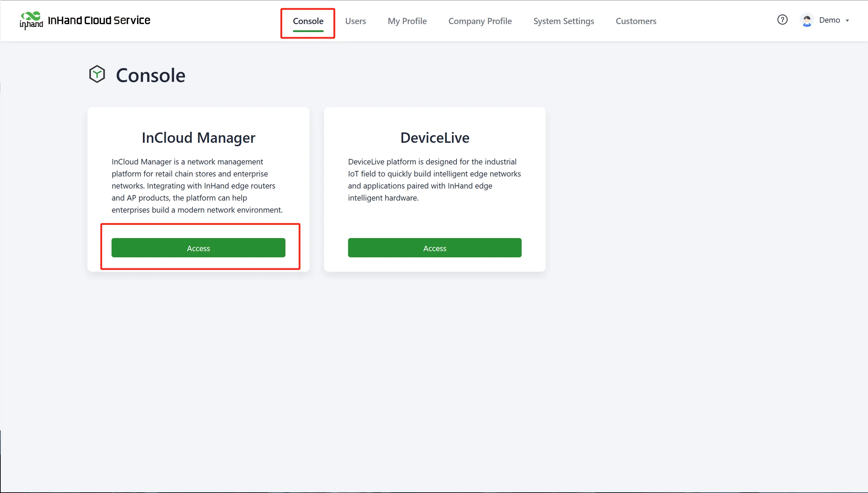Image resolution: width=868 pixels, height=493 pixels.
Task: Open the help question mark icon
Action: click(782, 20)
